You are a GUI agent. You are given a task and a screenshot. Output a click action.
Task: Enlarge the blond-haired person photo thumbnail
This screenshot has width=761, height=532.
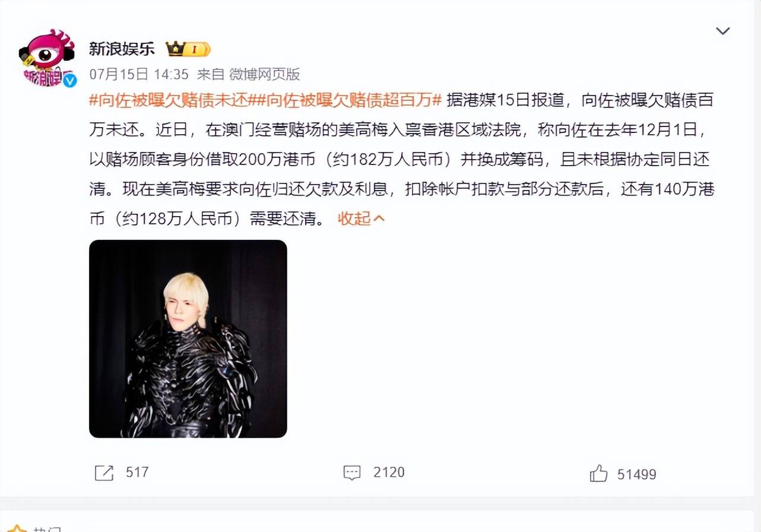pos(188,339)
